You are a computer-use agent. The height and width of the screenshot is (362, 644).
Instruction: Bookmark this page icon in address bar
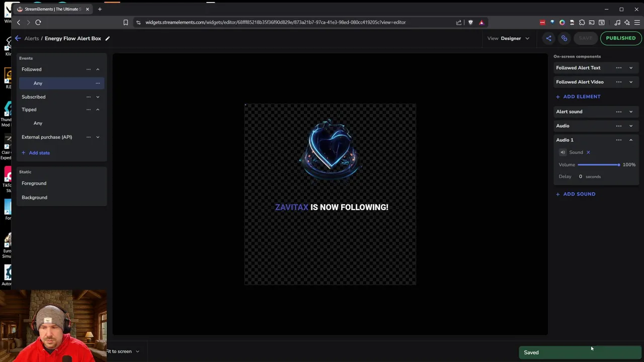tap(126, 22)
